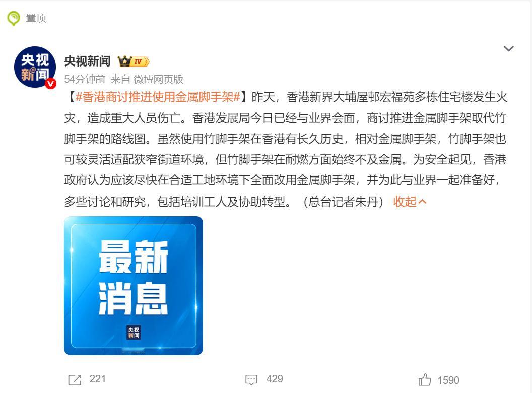Click the 置顶 pinned label
532x393 pixels.
pos(36,18)
